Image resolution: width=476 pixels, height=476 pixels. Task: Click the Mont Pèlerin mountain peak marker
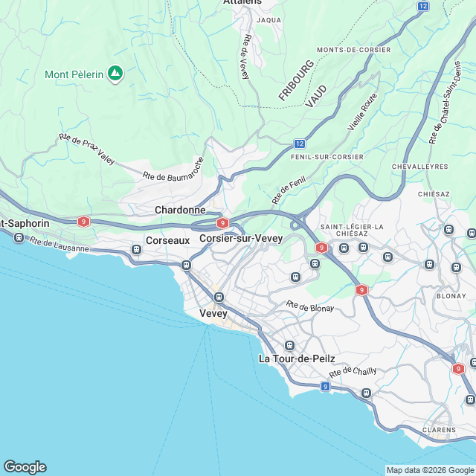[x=115, y=74]
